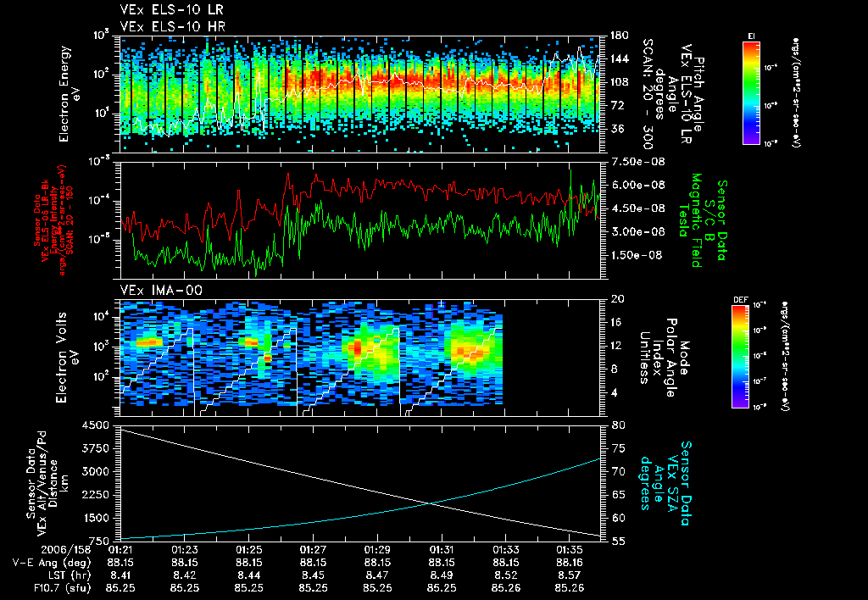Click the IMA-00 ion spectrogram panel

pos(360,358)
